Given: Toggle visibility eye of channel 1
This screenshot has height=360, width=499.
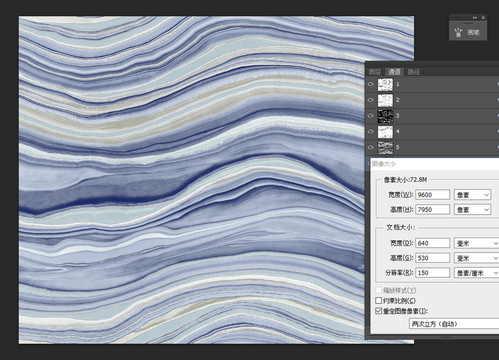Looking at the screenshot, I should [371, 84].
